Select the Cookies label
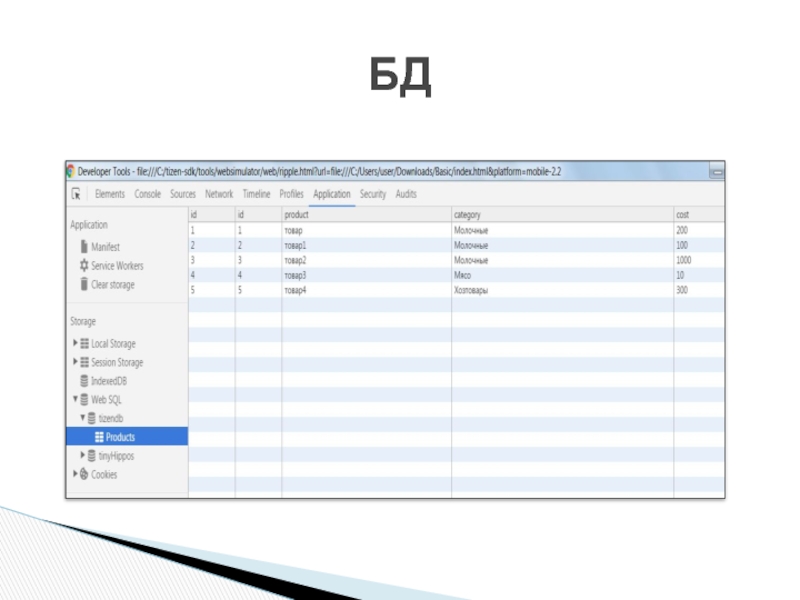 [104, 474]
